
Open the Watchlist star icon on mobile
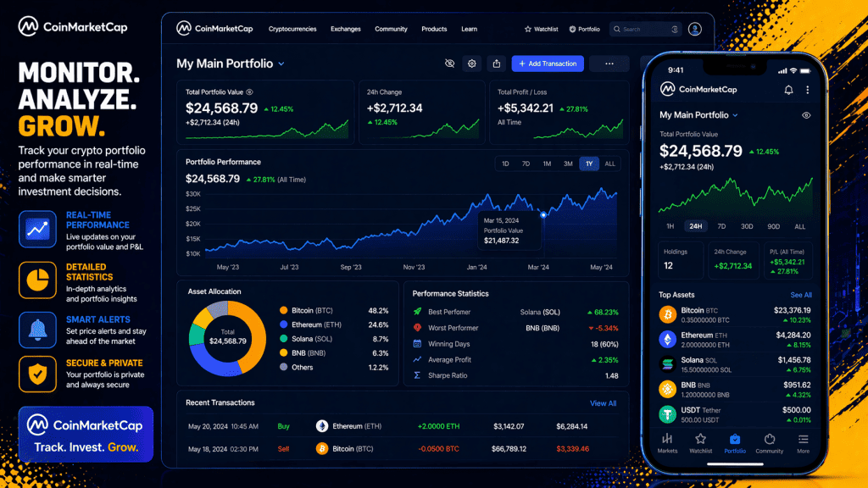click(x=701, y=441)
